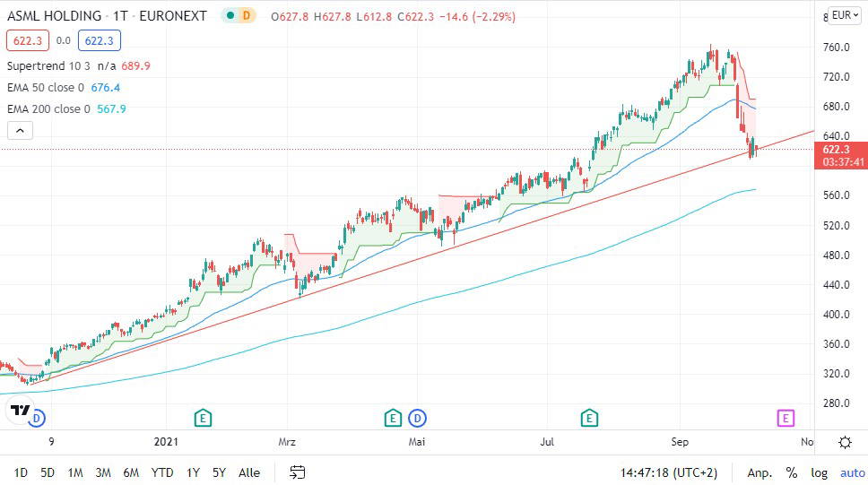This screenshot has width=868, height=485.
Task: Select the 1D time range
Action: (x=21, y=472)
